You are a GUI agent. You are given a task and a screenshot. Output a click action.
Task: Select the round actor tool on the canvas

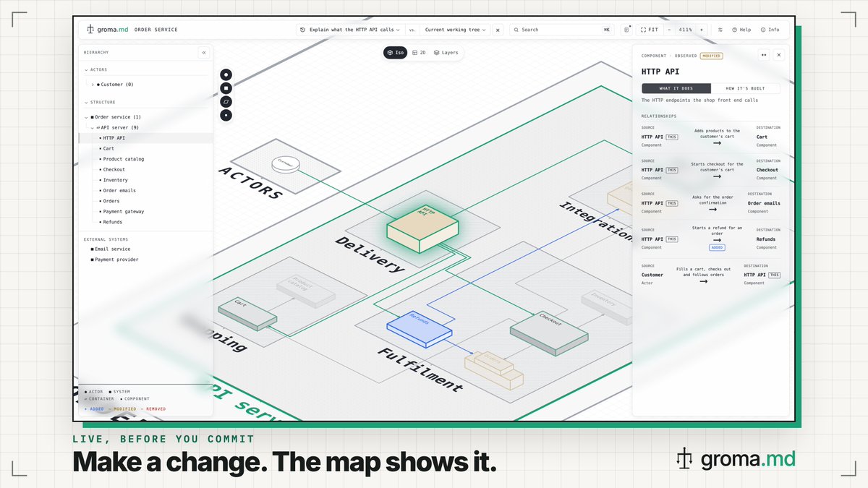click(x=226, y=74)
